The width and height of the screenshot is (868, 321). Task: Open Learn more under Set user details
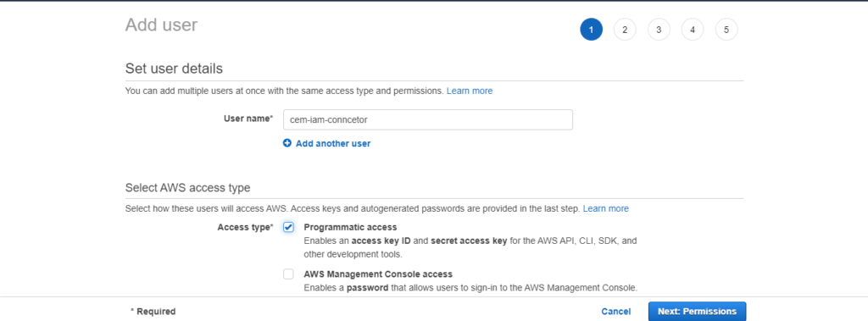click(x=470, y=91)
